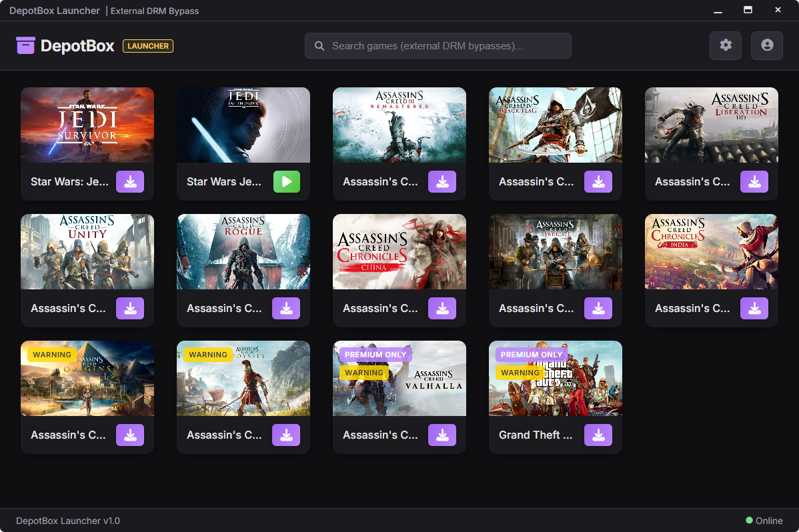Click the WARNING badge on Valhalla card

[364, 373]
